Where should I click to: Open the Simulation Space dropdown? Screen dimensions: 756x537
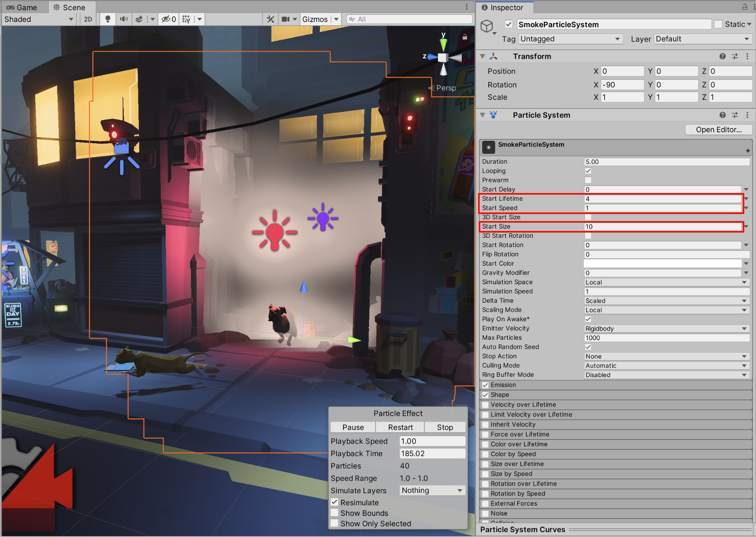pyautogui.click(x=666, y=282)
